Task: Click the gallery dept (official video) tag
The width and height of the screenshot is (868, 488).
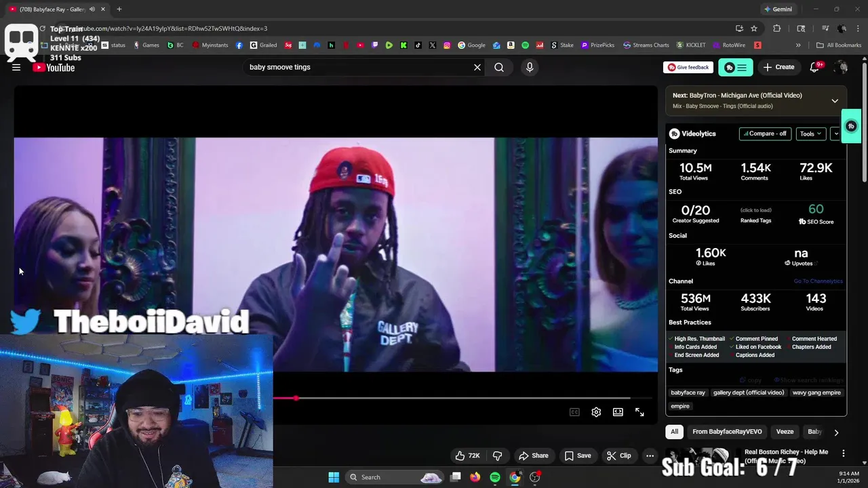Action: click(x=749, y=392)
